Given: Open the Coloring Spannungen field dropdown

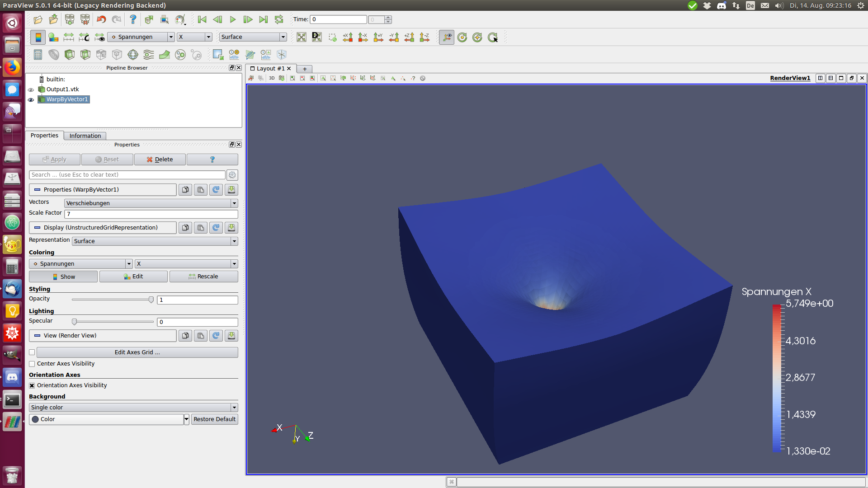Looking at the screenshot, I should [129, 263].
